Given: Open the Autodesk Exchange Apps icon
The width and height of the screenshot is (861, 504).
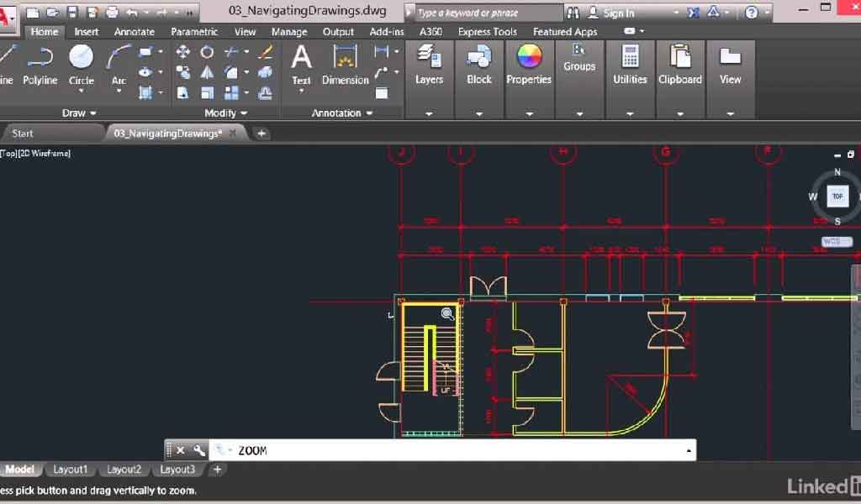Looking at the screenshot, I should (694, 12).
